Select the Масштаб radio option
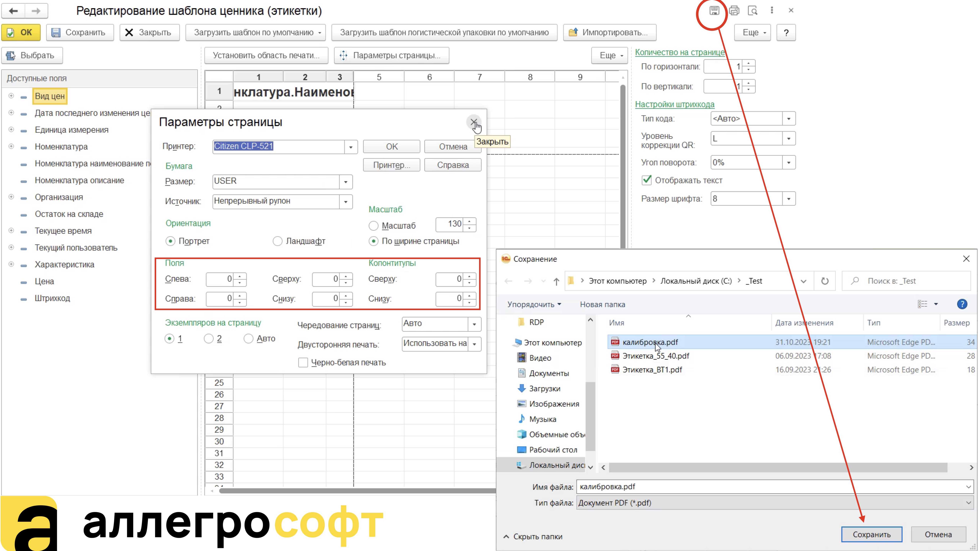The image size is (980, 551). 373,226
